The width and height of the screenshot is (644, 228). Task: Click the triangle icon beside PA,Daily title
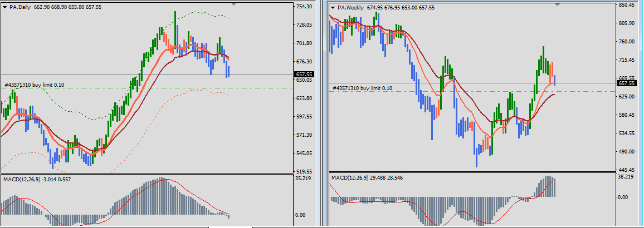tap(4, 8)
